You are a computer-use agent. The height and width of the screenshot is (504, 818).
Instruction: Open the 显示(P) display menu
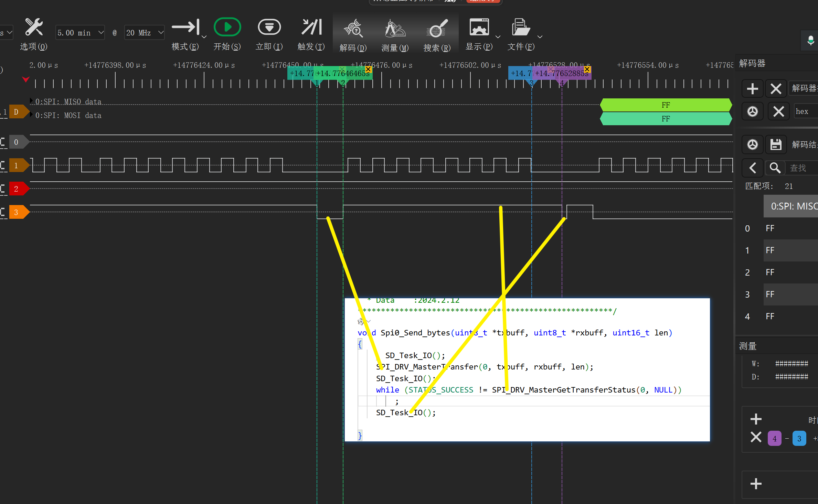click(x=479, y=28)
